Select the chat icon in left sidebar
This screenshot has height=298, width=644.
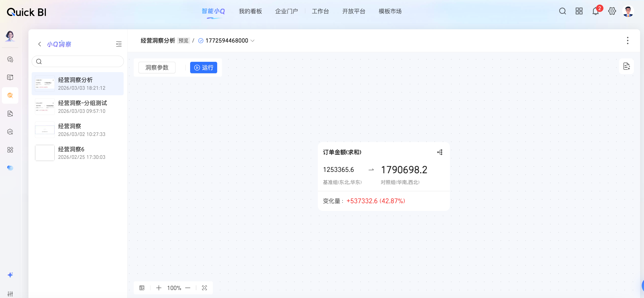[x=10, y=59]
